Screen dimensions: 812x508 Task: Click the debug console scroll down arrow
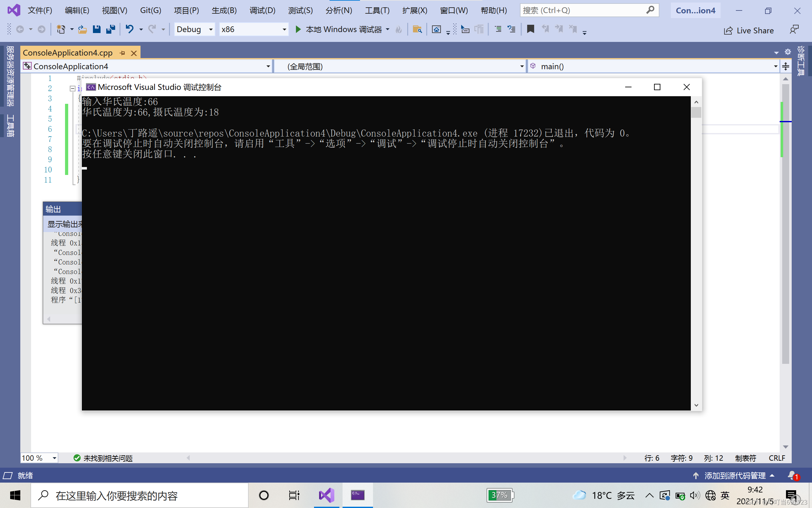pyautogui.click(x=696, y=405)
